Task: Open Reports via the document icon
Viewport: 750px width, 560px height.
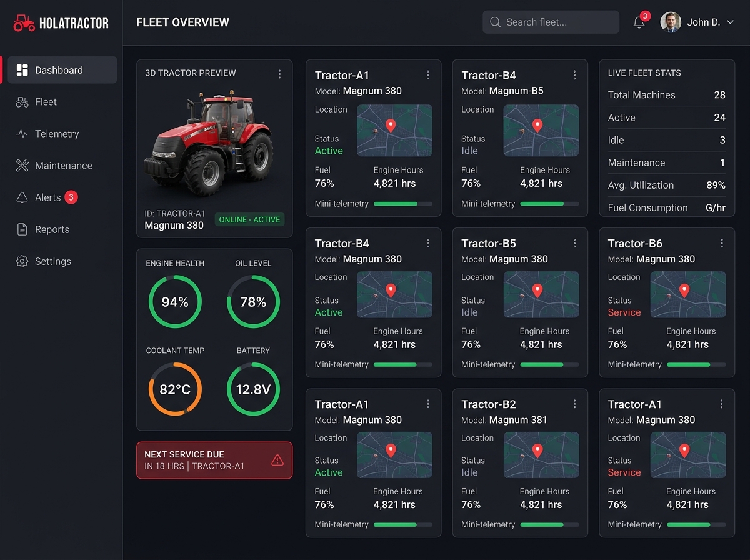Action: [22, 229]
